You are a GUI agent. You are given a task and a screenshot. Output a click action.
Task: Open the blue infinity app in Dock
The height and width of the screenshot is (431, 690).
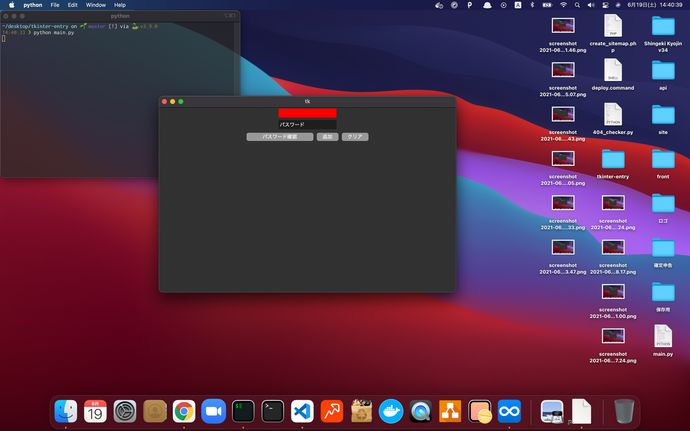point(509,411)
